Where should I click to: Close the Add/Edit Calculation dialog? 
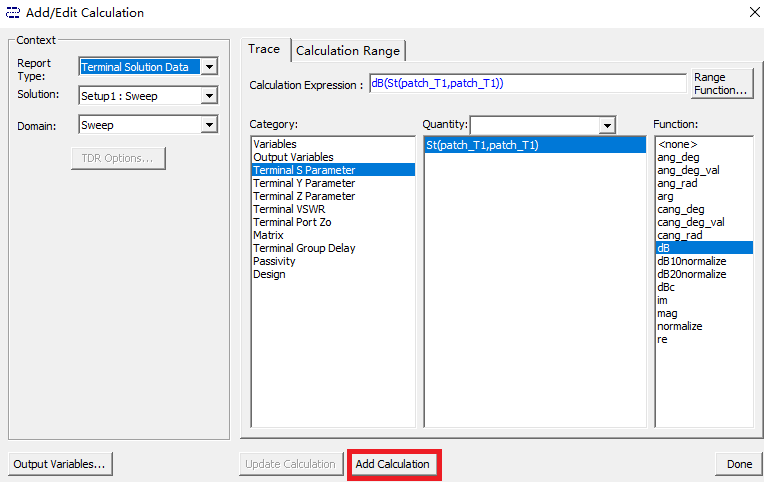754,12
